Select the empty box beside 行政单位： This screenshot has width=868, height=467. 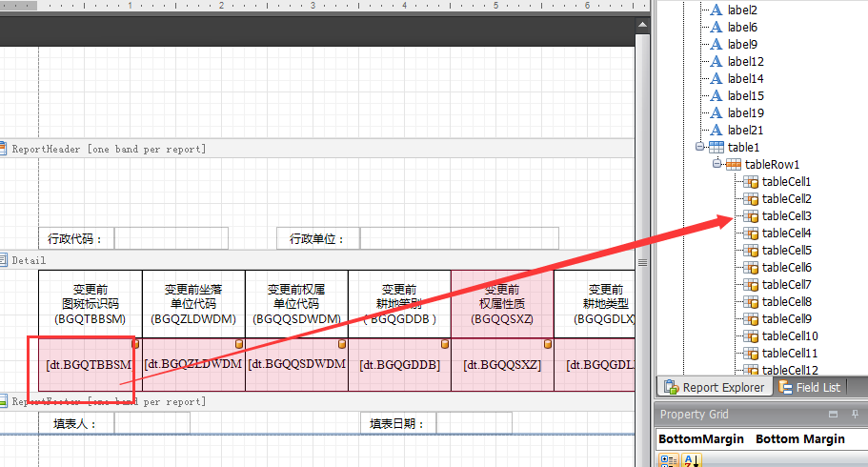(459, 239)
